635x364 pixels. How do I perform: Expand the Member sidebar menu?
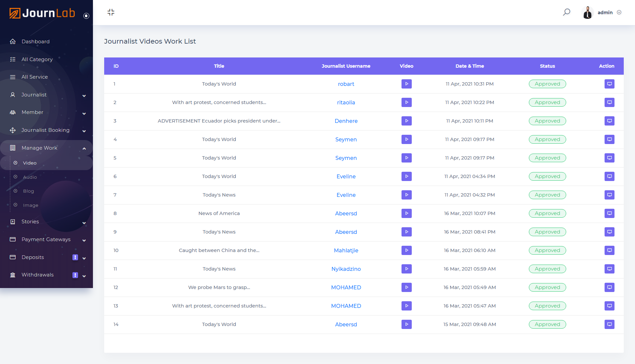click(46, 112)
